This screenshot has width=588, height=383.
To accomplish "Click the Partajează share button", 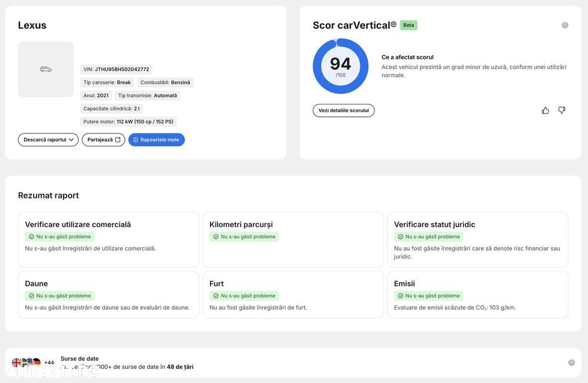I will click(x=103, y=140).
